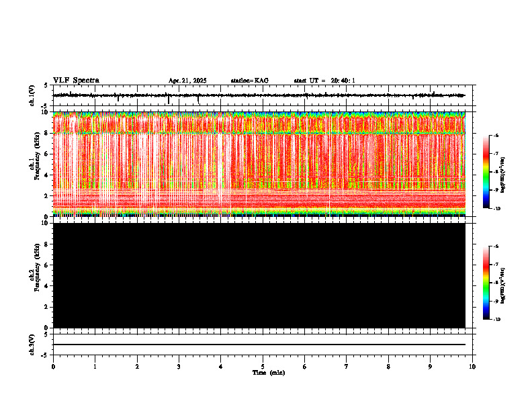Click the "8" minute time tick label

coord(388,367)
